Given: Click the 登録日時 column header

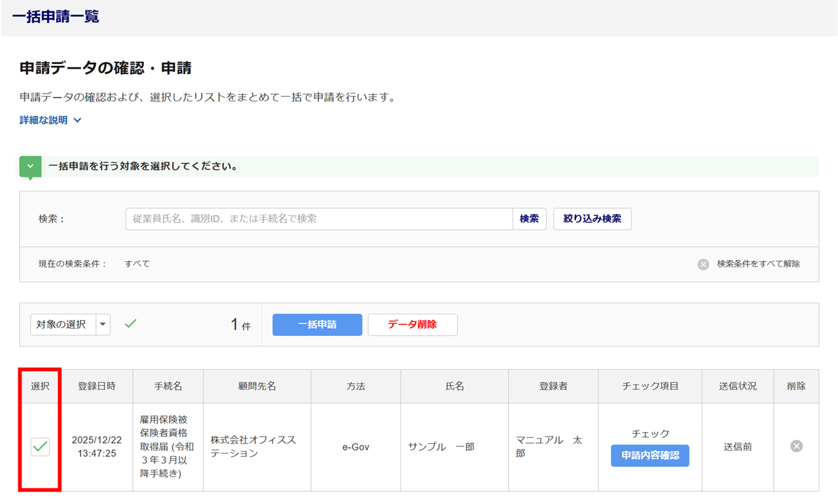Looking at the screenshot, I should click(97, 386).
